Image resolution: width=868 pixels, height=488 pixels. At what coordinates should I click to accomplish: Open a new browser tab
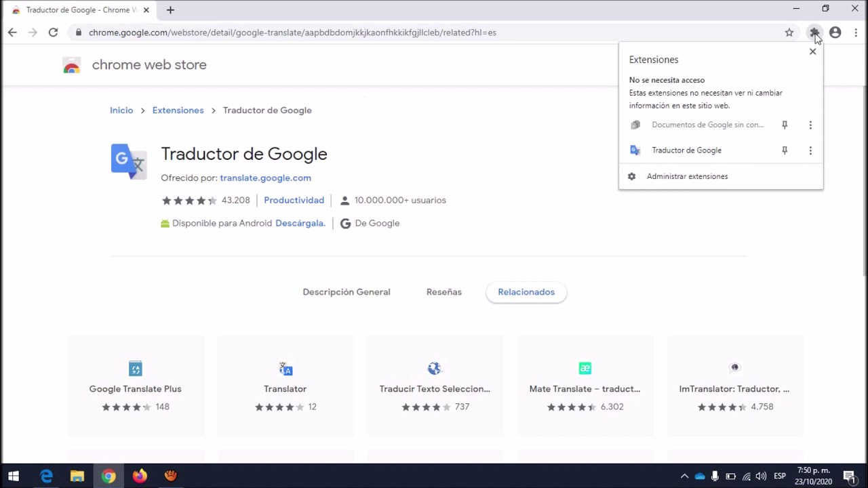tap(170, 10)
